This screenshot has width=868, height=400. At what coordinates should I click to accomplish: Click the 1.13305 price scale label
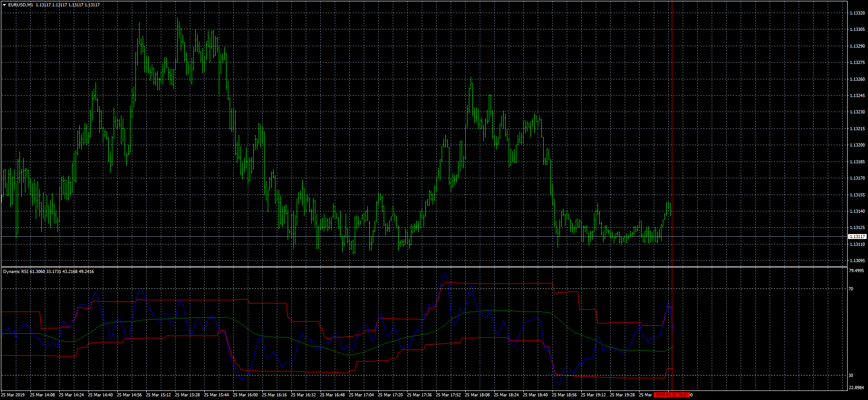[x=857, y=29]
